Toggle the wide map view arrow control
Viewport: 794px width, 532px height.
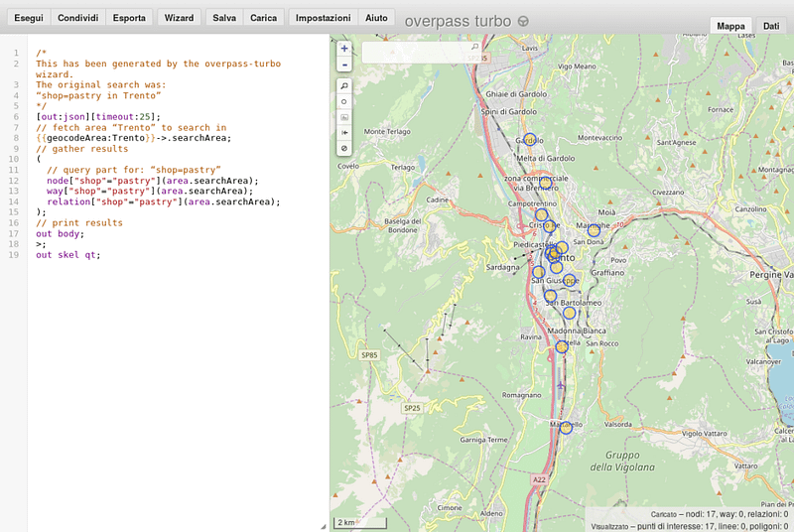344,133
